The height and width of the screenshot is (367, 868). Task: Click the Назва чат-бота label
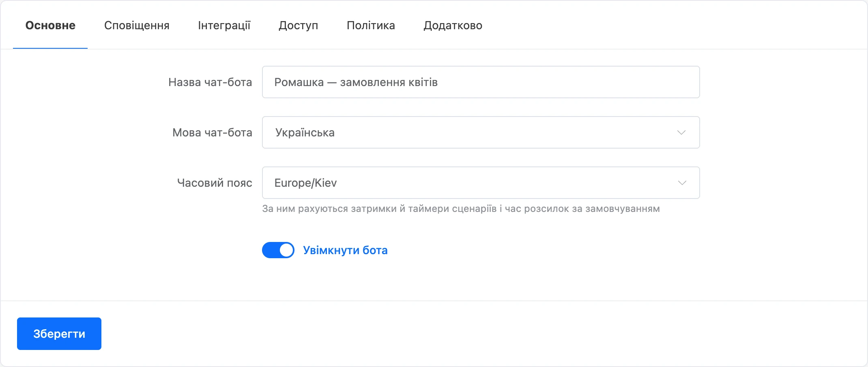tap(210, 82)
